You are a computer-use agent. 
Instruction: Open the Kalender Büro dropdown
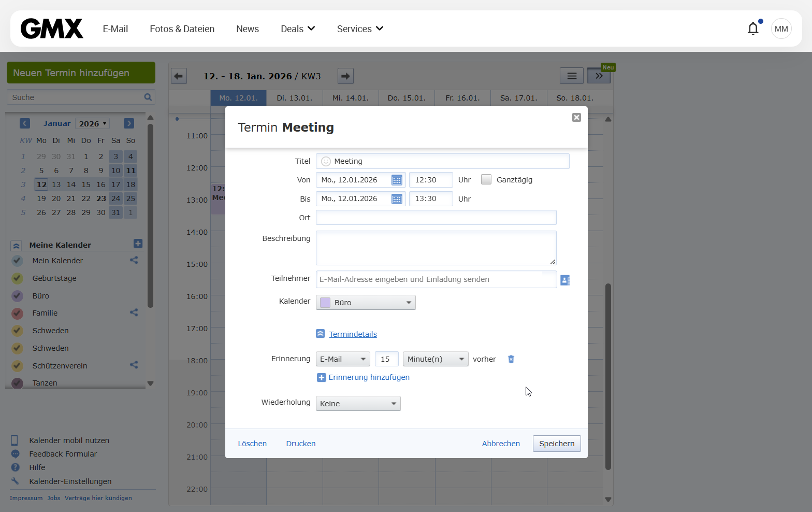tap(366, 303)
